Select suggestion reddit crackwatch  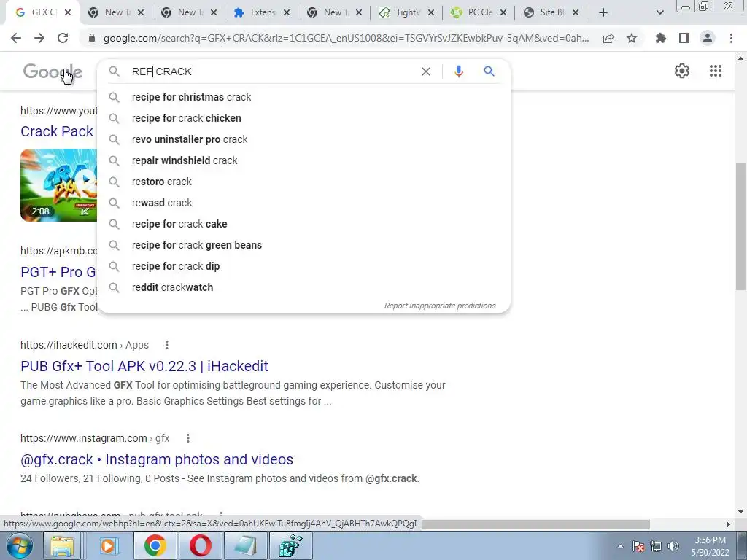coord(304,287)
